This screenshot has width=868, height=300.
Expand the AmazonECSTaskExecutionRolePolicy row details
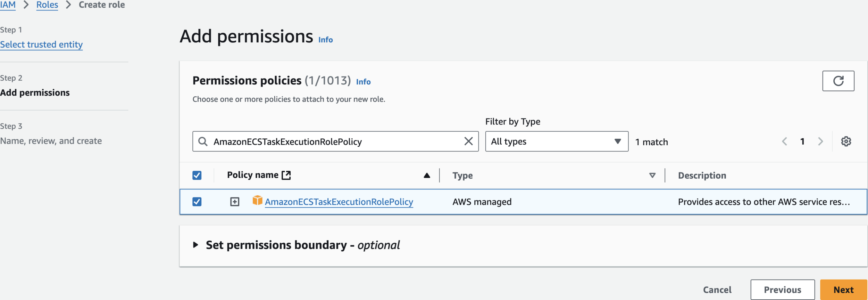coord(235,202)
